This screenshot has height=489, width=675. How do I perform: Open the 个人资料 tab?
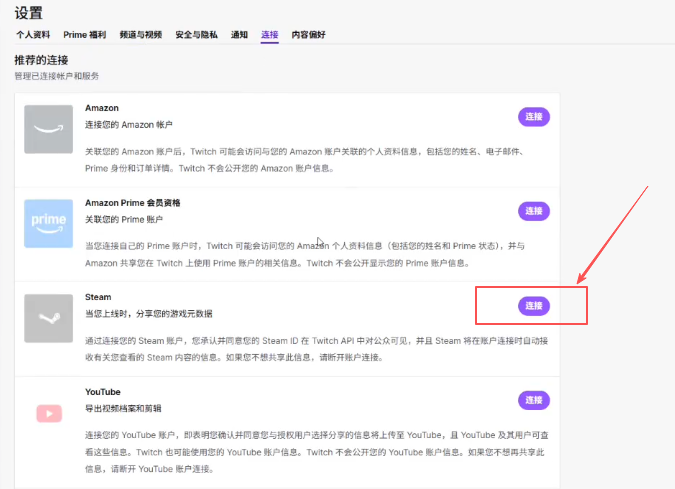[32, 34]
